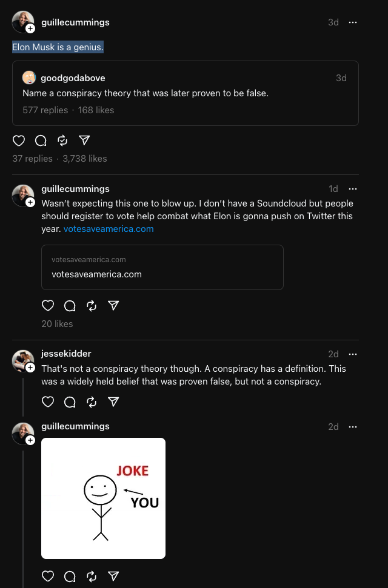The image size is (388, 588).
Task: Like the votesaveamerica reply
Action: (x=48, y=306)
